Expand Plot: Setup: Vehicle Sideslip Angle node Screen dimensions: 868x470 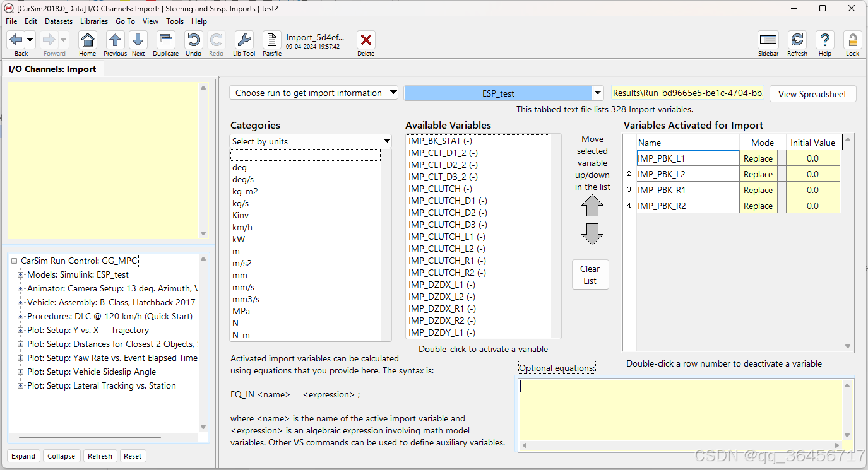pos(21,372)
